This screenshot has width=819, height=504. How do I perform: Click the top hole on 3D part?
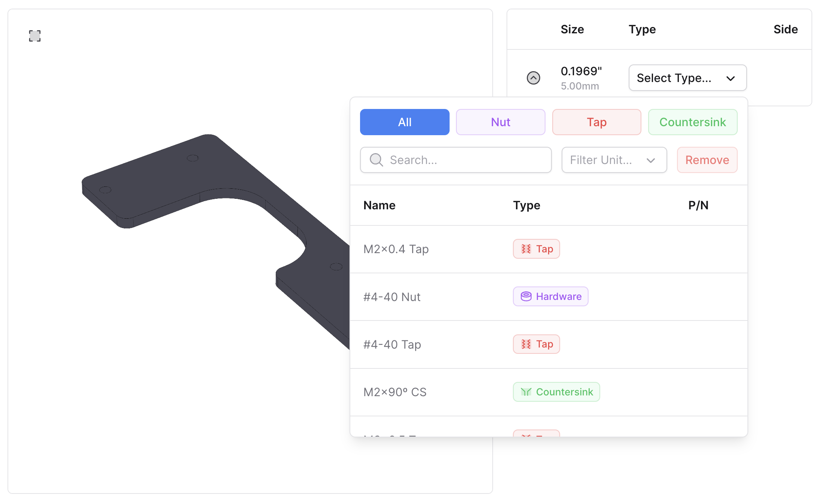pos(193,158)
